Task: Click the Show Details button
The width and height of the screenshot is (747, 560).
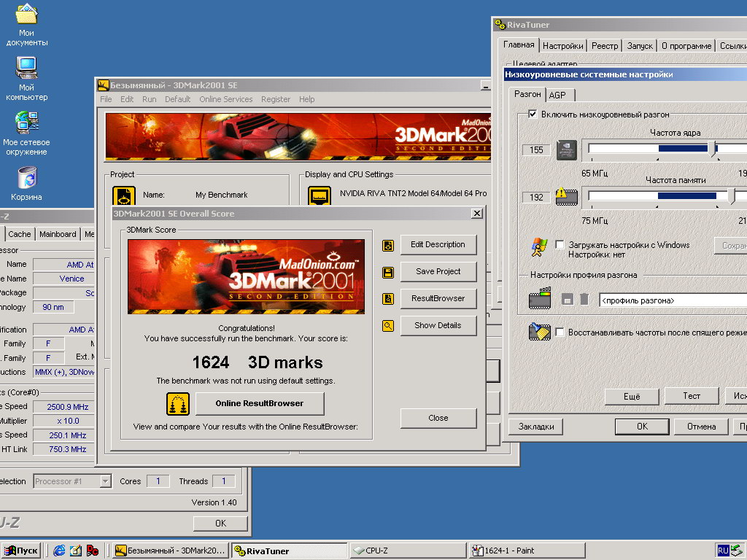Action: click(438, 326)
